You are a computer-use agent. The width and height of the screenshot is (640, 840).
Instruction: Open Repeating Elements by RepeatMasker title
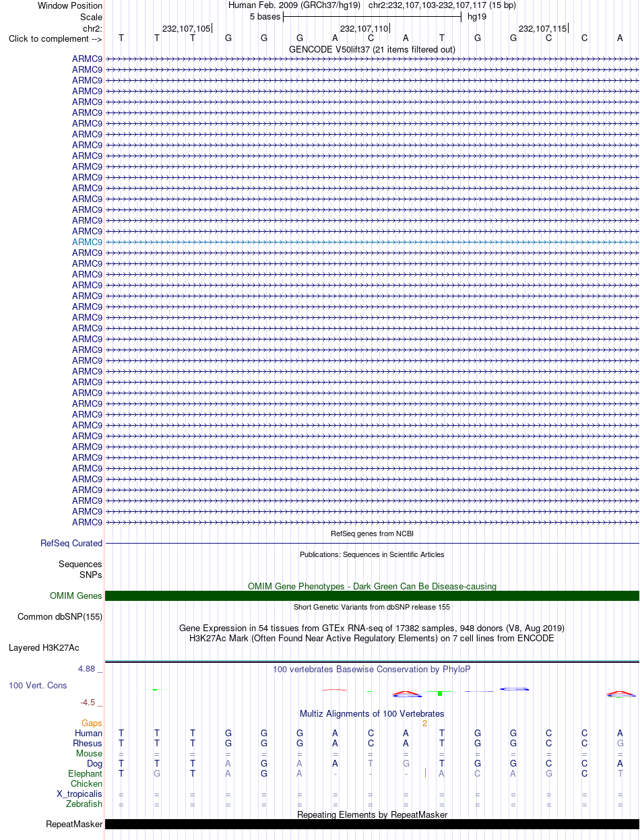(372, 814)
